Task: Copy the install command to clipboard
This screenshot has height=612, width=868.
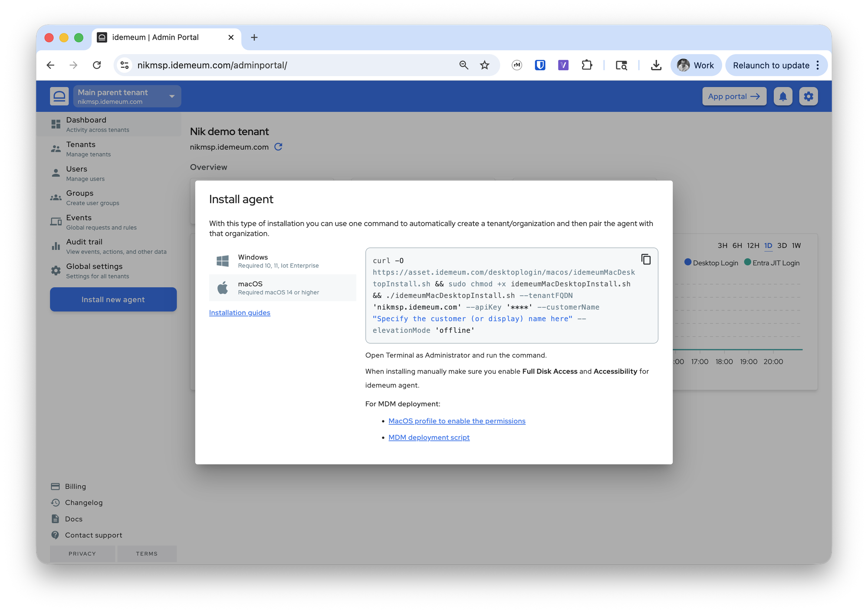Action: tap(646, 259)
